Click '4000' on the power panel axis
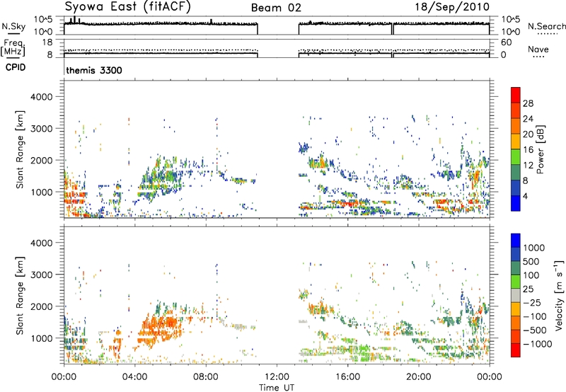 pyautogui.click(x=41, y=97)
